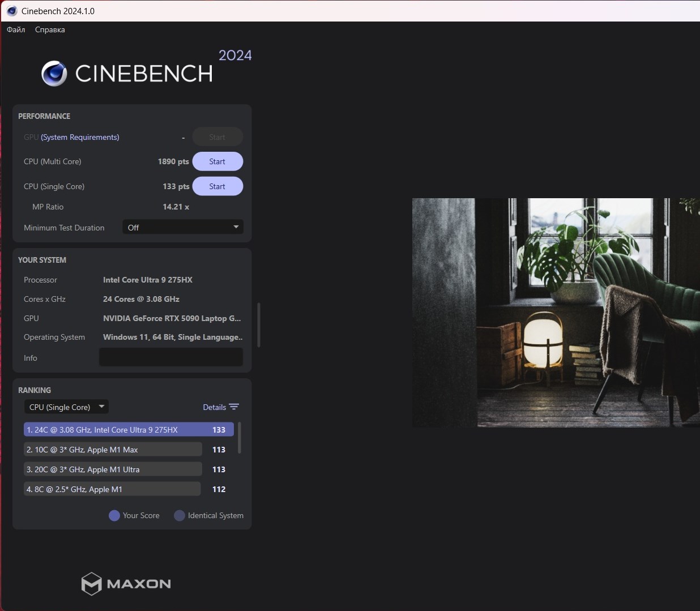Click the Your Score legend dot

(114, 515)
